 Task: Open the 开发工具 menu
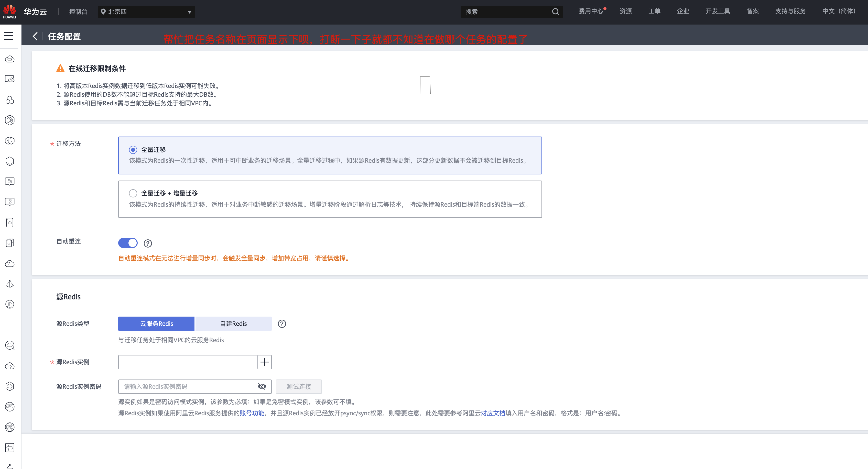click(x=718, y=12)
